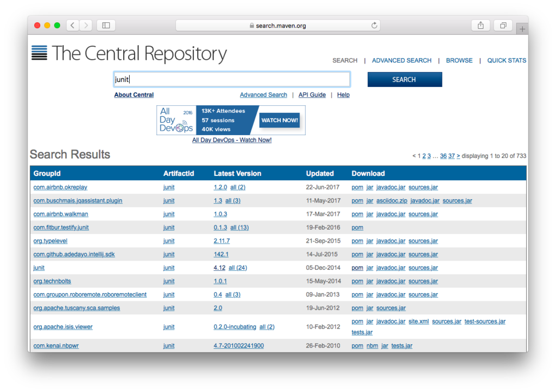
Task: Open org.apache.tuscany.sca.samples group link
Action: pyautogui.click(x=77, y=308)
